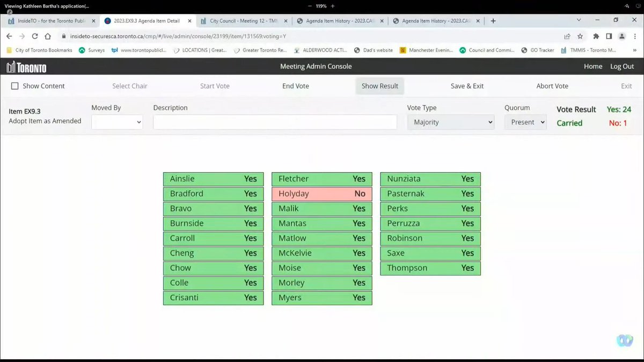Open the Dad's website bookmark
Viewport: 644px width, 362px height.
pos(374,50)
